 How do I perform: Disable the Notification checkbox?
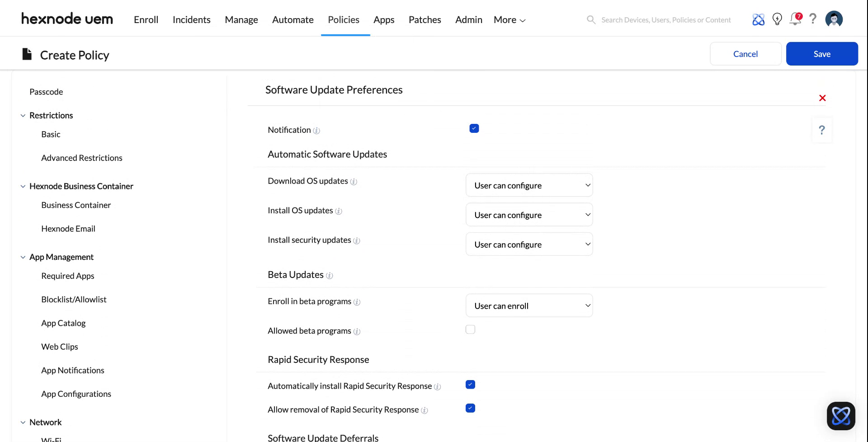pyautogui.click(x=474, y=129)
